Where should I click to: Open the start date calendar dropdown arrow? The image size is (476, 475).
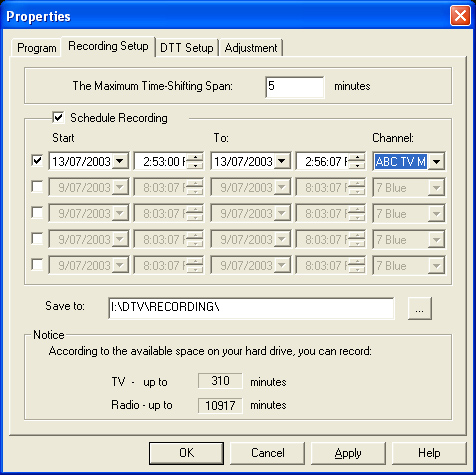(120, 162)
